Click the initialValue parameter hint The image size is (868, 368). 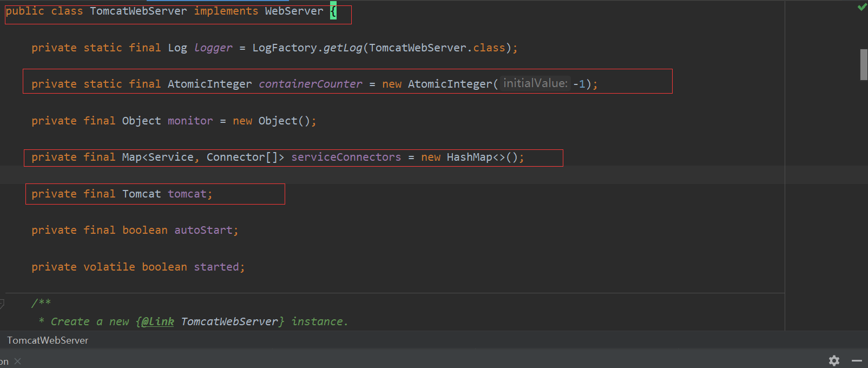[535, 83]
